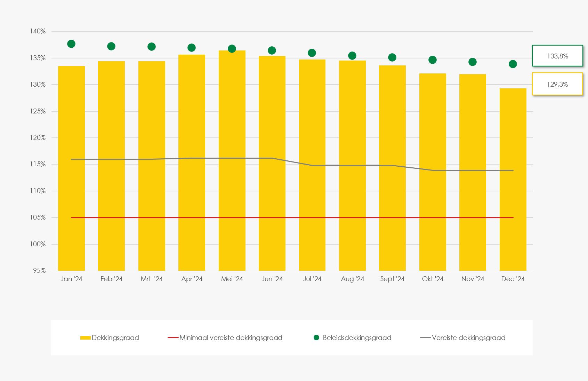The image size is (588, 381).
Task: Click the green dot above Feb '24
Action: 111,46
